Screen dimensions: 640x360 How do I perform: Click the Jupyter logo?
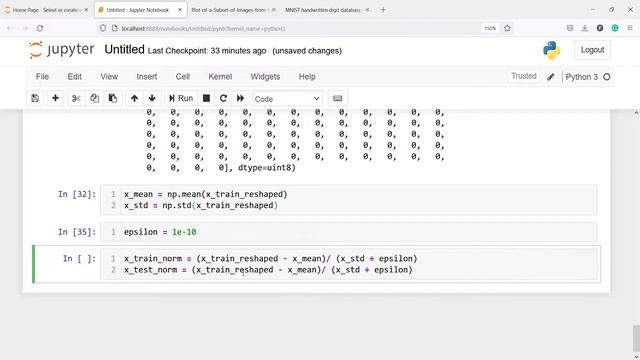(62, 50)
